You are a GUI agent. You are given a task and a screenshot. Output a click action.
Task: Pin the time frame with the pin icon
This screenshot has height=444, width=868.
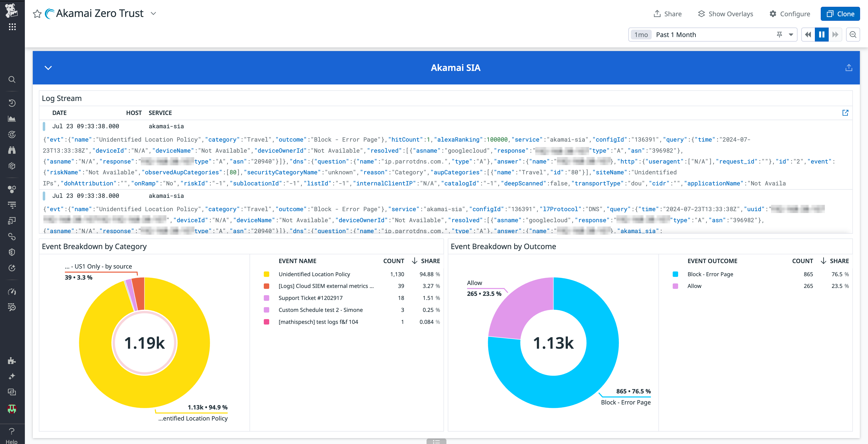pyautogui.click(x=779, y=34)
